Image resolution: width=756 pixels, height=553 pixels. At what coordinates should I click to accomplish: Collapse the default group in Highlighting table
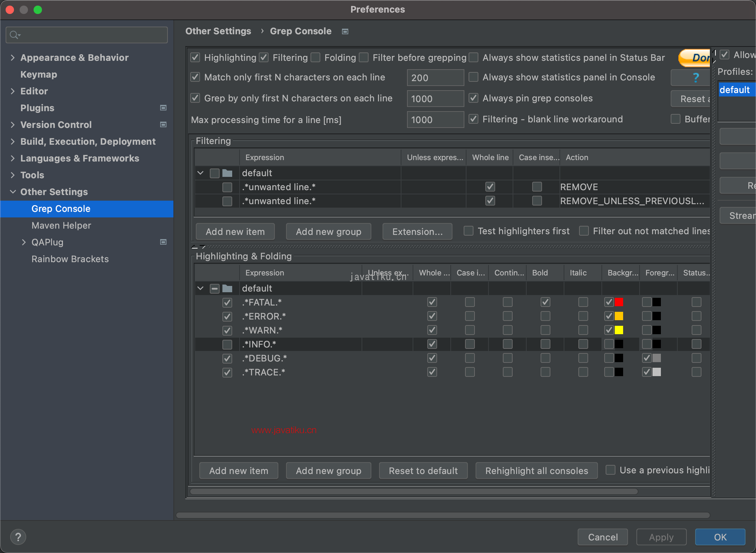pos(200,288)
